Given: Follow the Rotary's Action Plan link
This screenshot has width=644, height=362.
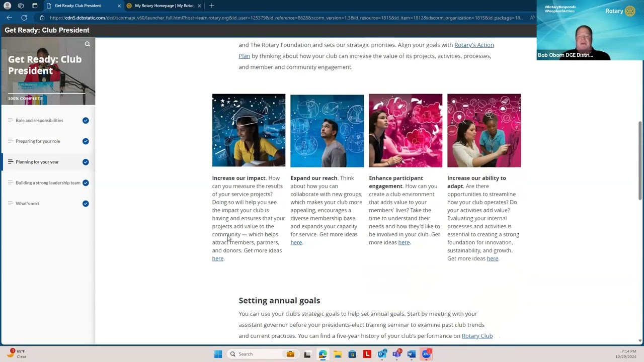Looking at the screenshot, I should (x=474, y=45).
